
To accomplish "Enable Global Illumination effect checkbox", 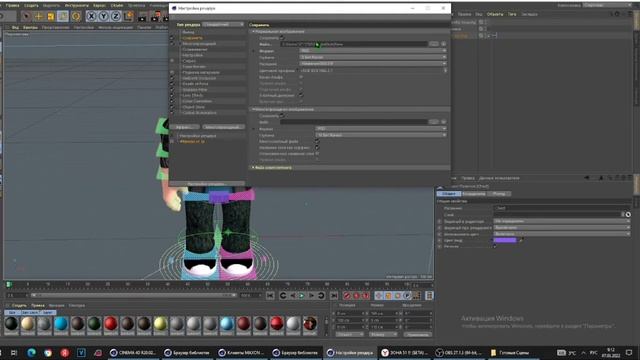I will click(x=172, y=112).
